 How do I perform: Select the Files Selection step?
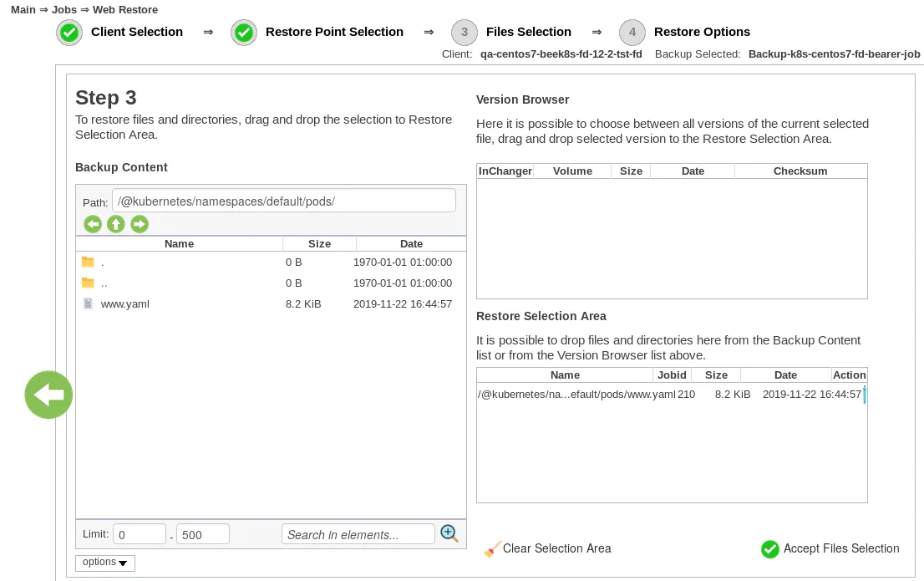(465, 32)
